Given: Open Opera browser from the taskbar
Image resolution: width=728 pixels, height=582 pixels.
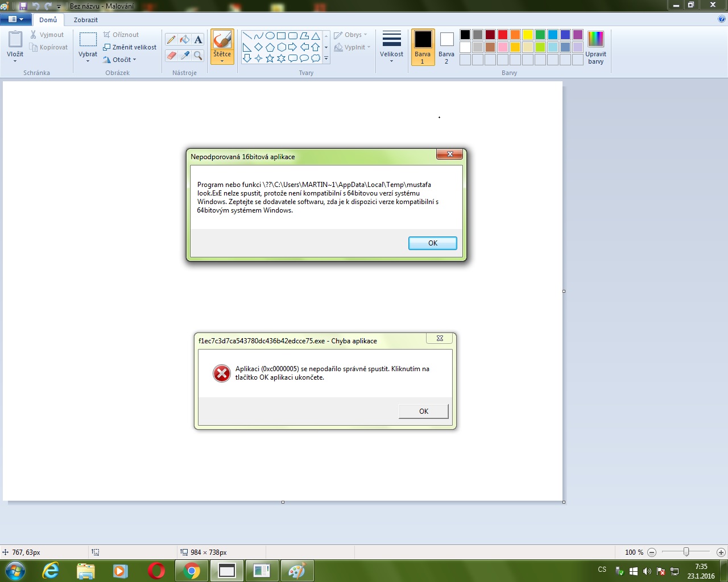Looking at the screenshot, I should coord(156,571).
